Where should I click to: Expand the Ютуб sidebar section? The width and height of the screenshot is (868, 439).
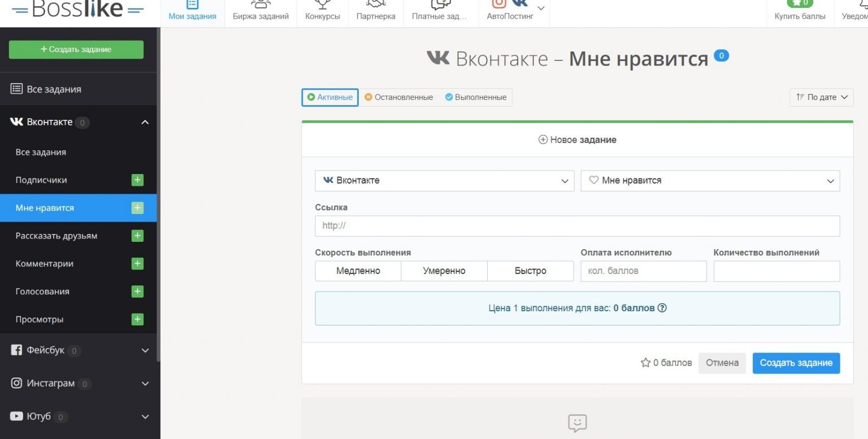145,416
